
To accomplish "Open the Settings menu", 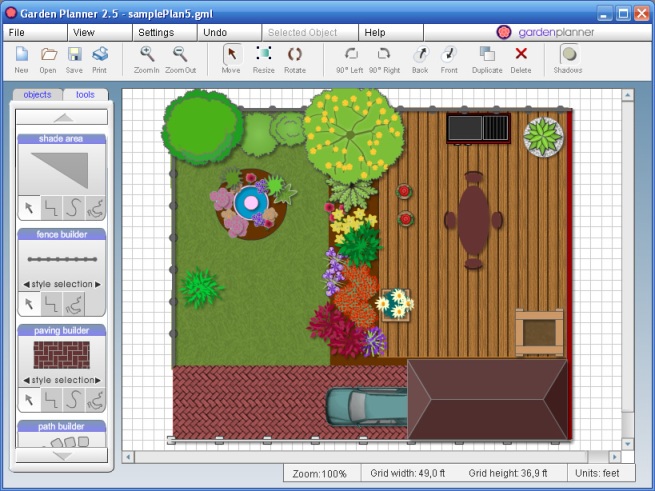I will coord(155,32).
